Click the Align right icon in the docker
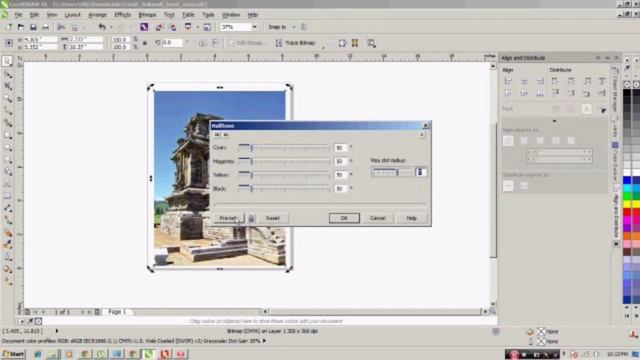The height and width of the screenshot is (360, 640). 540,81
